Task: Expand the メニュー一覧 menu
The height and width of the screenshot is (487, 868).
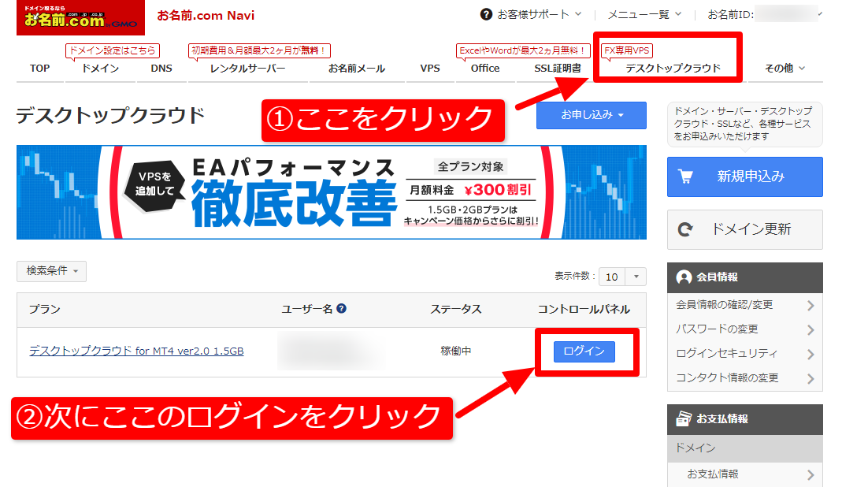Action: point(644,14)
